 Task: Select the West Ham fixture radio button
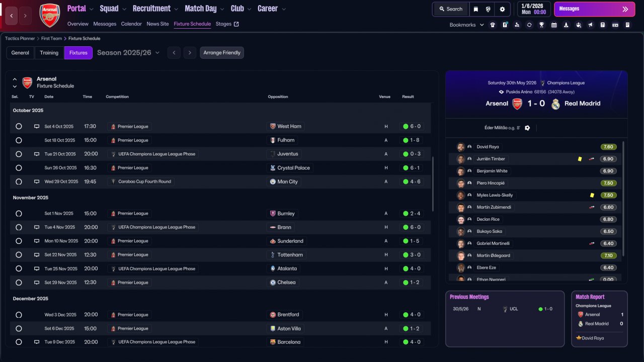tap(19, 127)
